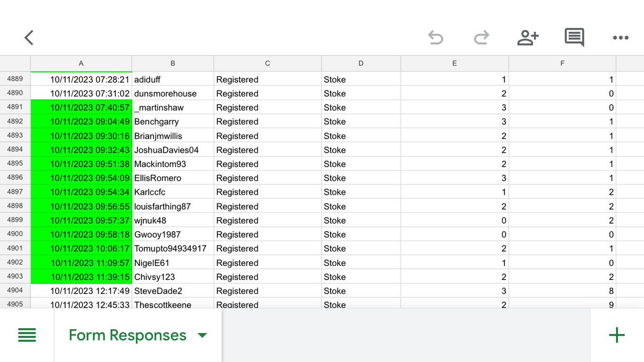Click column E value 3 in EllisRomero row
The width and height of the screenshot is (644, 362).
pyautogui.click(x=455, y=178)
